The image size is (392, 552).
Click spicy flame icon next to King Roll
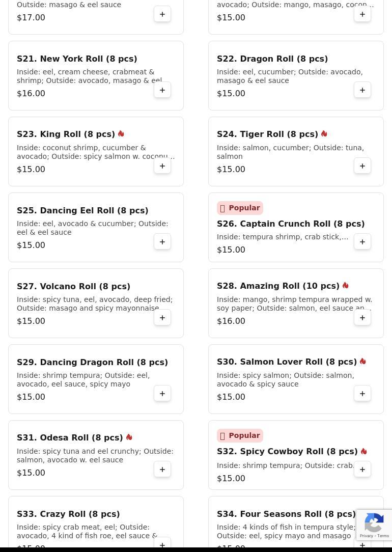(121, 134)
